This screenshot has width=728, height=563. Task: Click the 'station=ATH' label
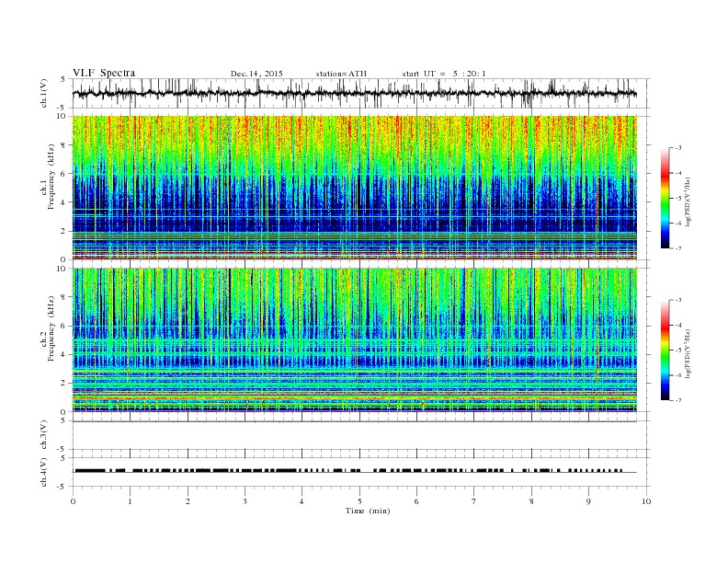tap(341, 74)
